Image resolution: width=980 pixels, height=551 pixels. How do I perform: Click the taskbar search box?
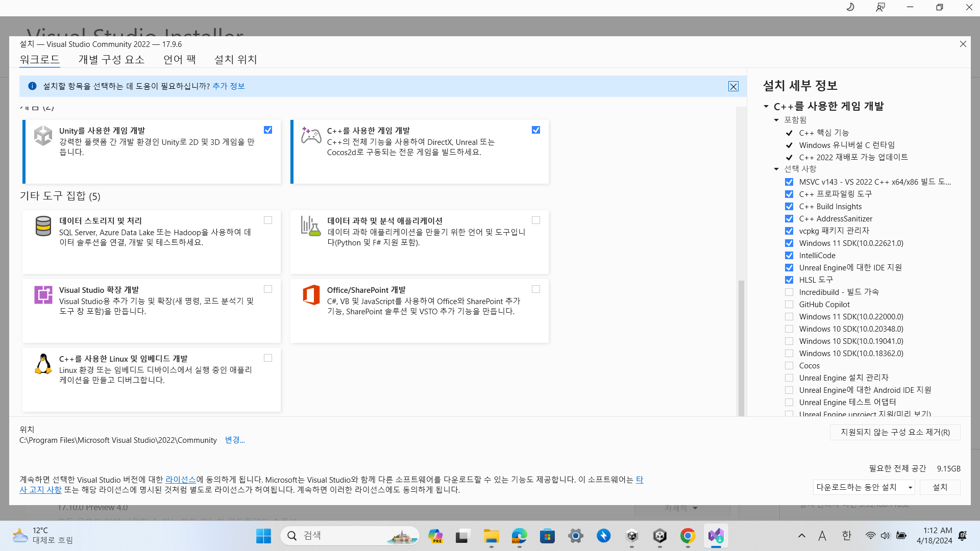coord(350,536)
